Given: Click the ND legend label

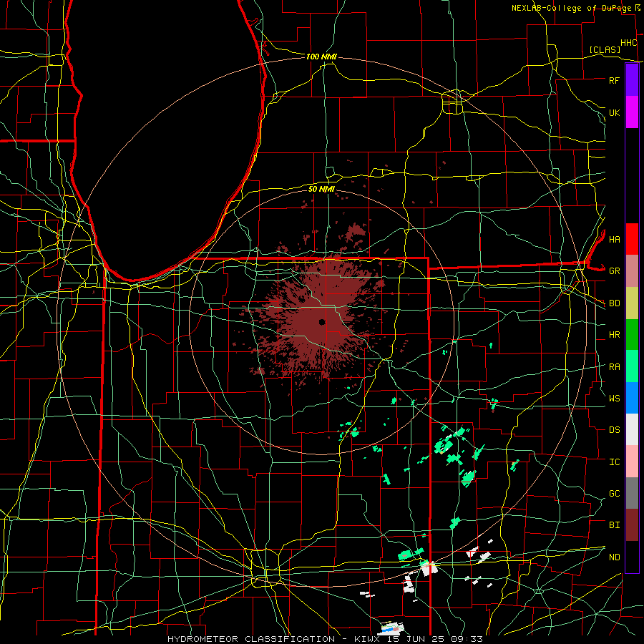Looking at the screenshot, I should click(614, 557).
